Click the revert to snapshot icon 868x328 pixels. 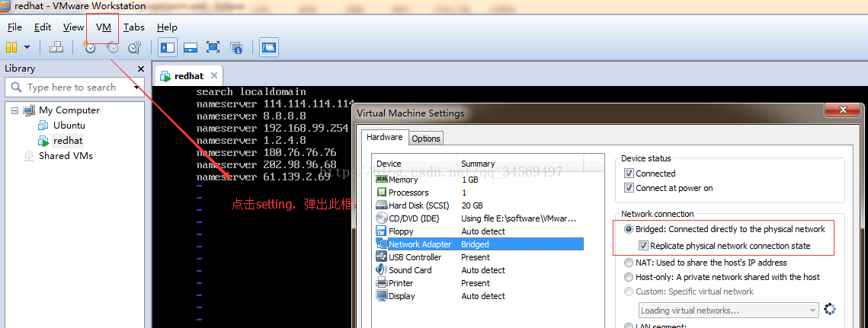[112, 48]
